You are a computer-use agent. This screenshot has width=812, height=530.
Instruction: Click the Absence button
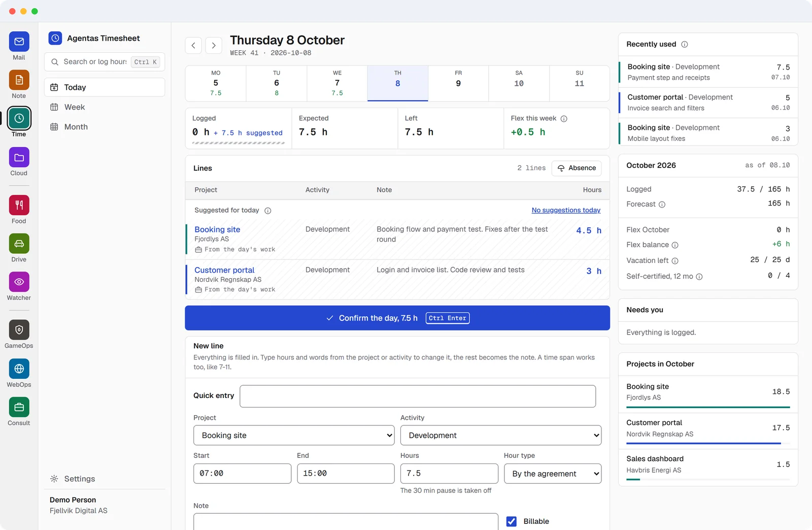click(x=577, y=168)
